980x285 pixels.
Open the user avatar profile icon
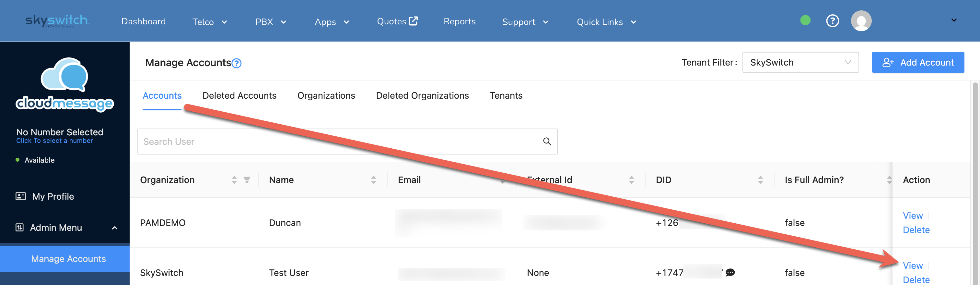(861, 20)
